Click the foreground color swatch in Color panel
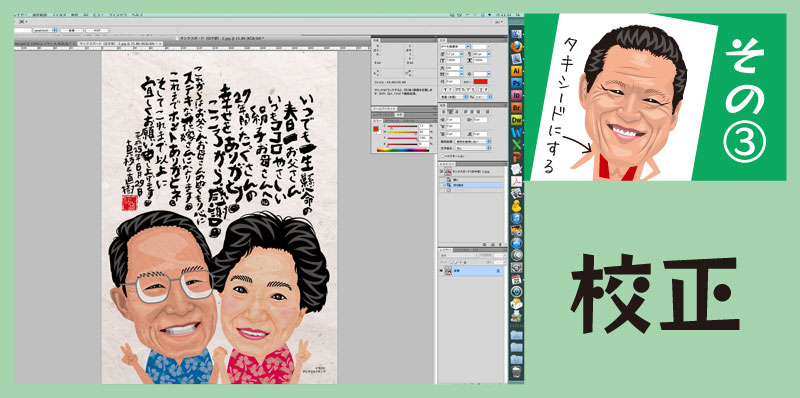Screen dimensions: 800x398 point(376,129)
